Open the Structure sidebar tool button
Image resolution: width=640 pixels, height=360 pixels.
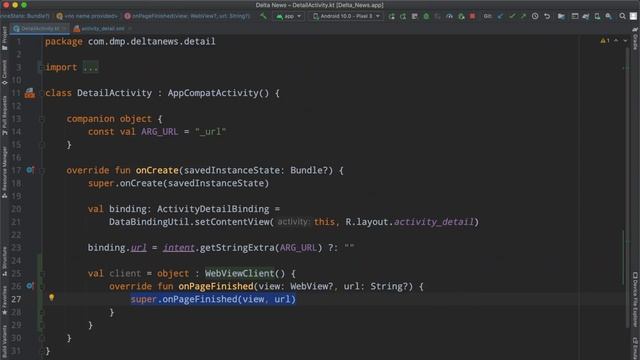pos(4,260)
